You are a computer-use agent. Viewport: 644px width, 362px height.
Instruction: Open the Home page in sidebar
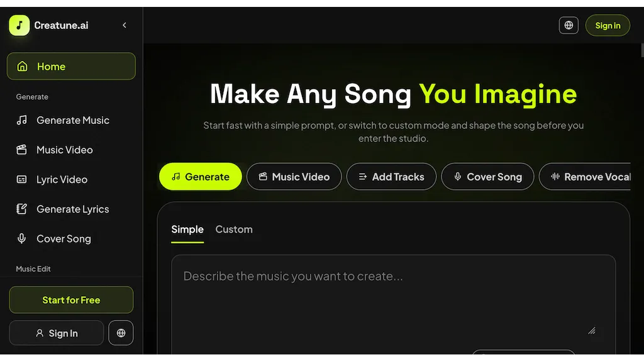[71, 66]
